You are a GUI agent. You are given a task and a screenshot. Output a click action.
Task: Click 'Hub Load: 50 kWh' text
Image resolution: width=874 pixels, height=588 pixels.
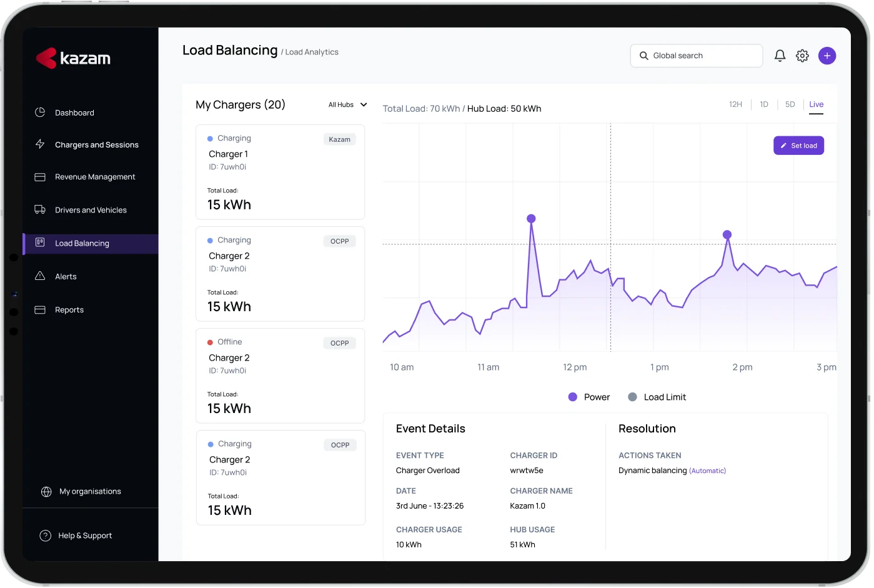tap(504, 109)
